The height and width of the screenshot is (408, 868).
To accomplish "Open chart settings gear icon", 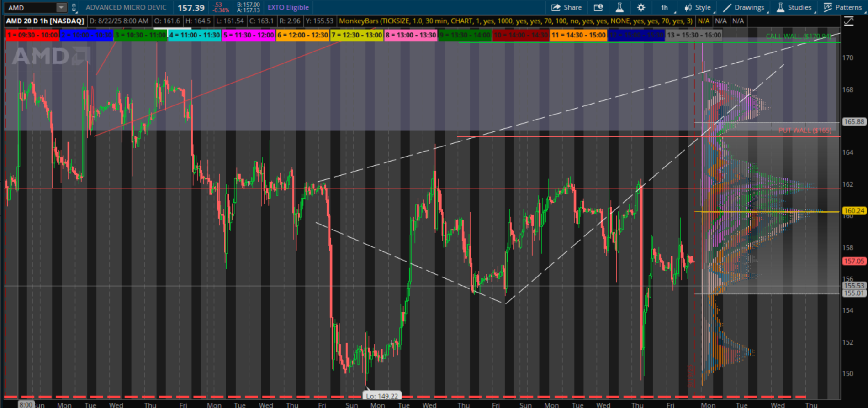I will [641, 7].
